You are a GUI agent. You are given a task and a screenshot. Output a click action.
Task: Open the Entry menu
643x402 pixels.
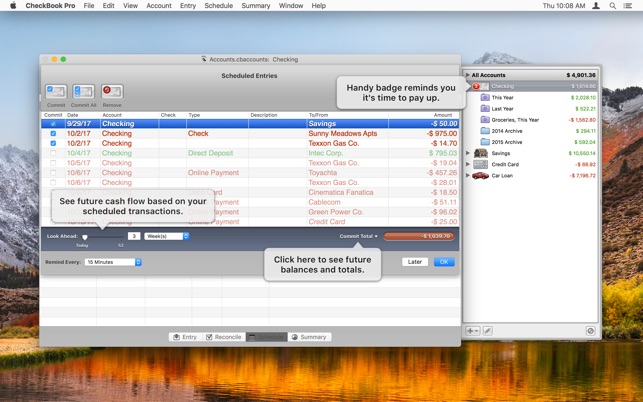coord(188,6)
